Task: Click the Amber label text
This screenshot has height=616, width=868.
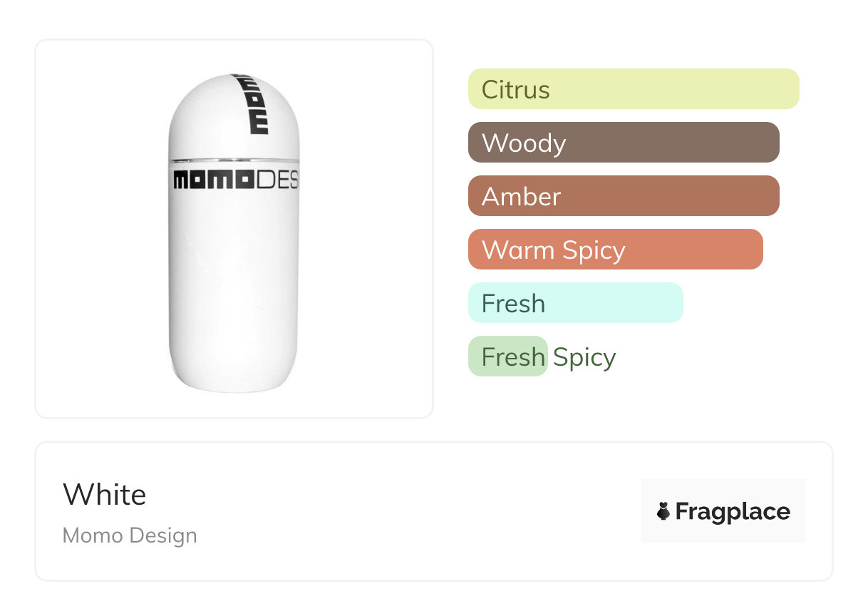Action: tap(522, 197)
